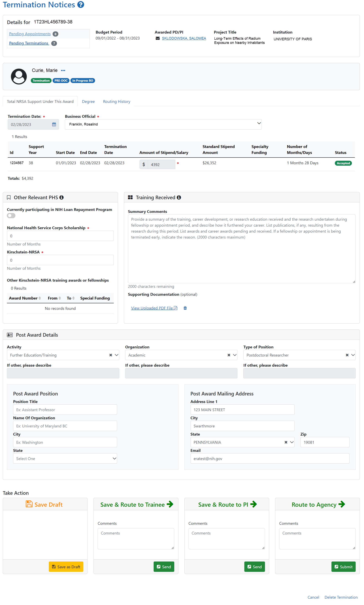Click the info icon beside Training Received
Image resolution: width=364 pixels, height=605 pixels.
[179, 197]
